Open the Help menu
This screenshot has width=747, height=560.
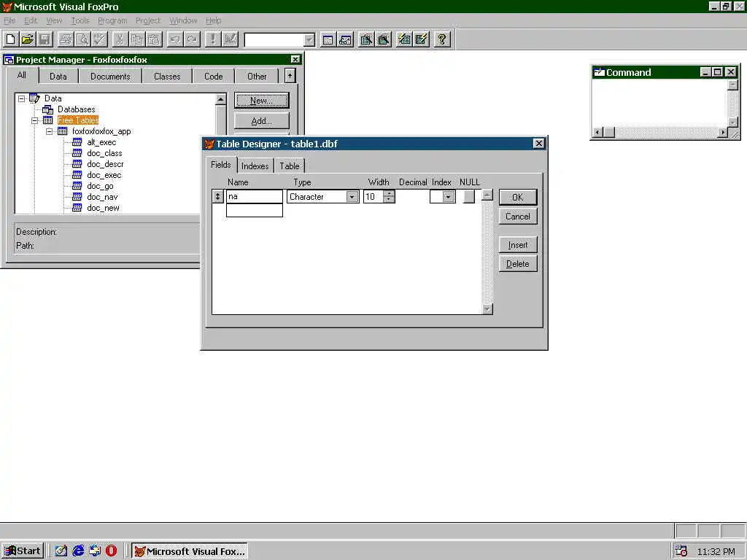coord(214,20)
